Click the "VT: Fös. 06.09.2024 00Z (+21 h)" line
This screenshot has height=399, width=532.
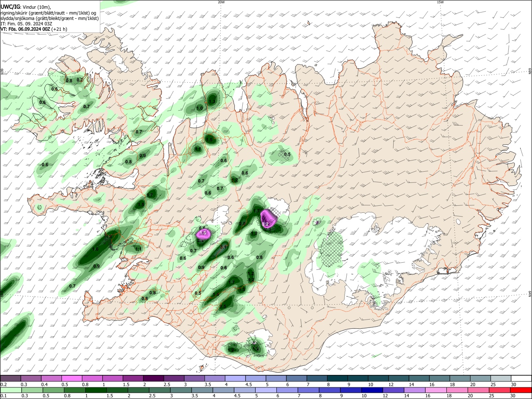pyautogui.click(x=34, y=30)
